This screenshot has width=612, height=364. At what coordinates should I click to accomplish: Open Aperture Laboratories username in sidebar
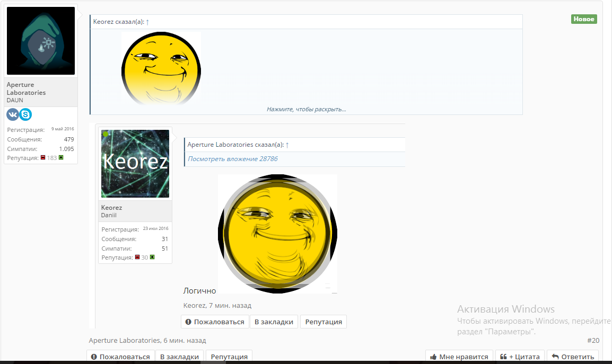[x=26, y=88]
